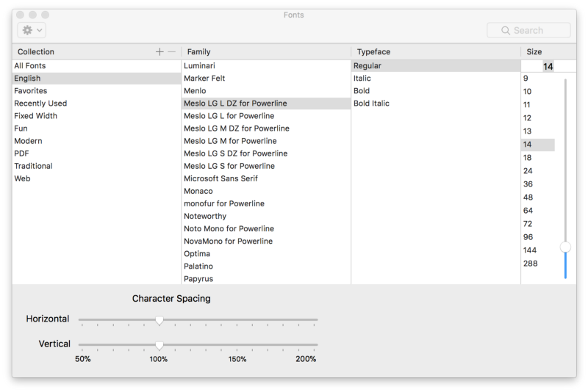Select the PDF collection
The height and width of the screenshot is (392, 588).
(x=96, y=153)
